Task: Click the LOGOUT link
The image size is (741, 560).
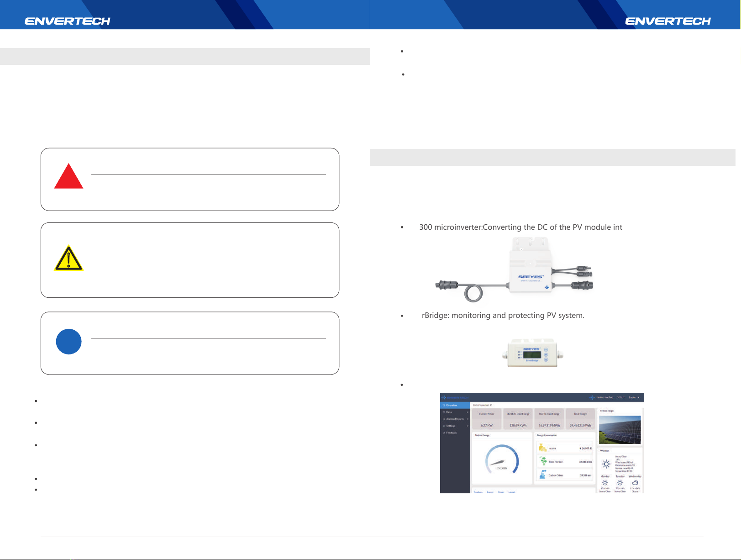Action: [x=620, y=397]
